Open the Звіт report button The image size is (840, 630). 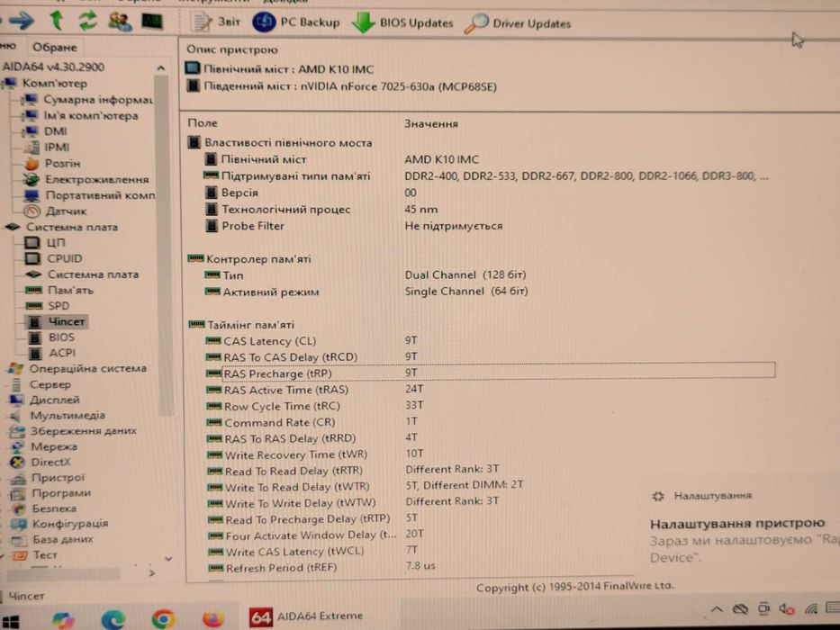pos(215,22)
